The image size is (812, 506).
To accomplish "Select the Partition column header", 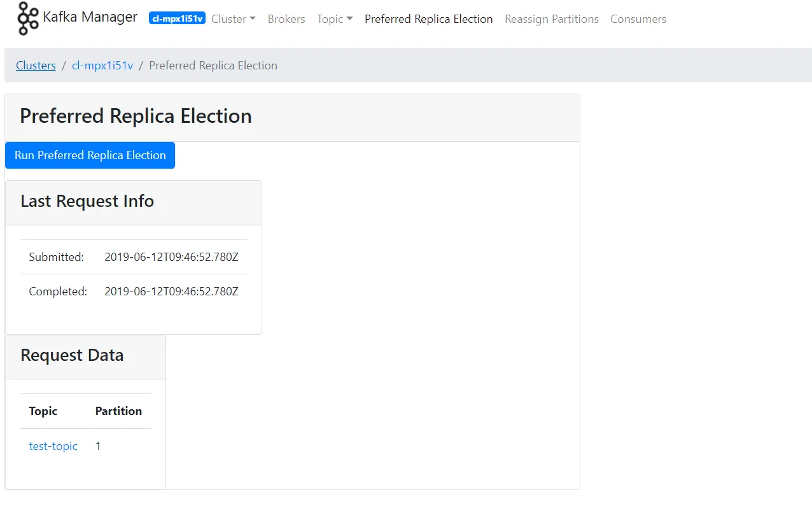I will click(118, 411).
